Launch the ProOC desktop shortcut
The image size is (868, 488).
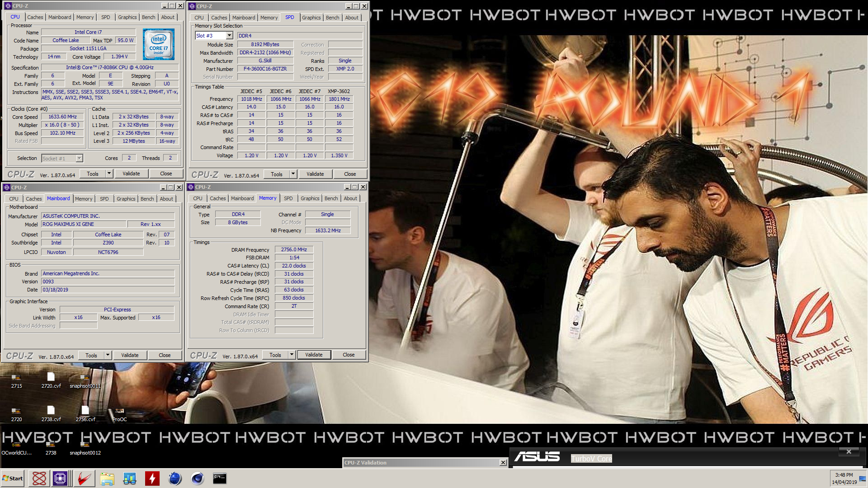120,414
